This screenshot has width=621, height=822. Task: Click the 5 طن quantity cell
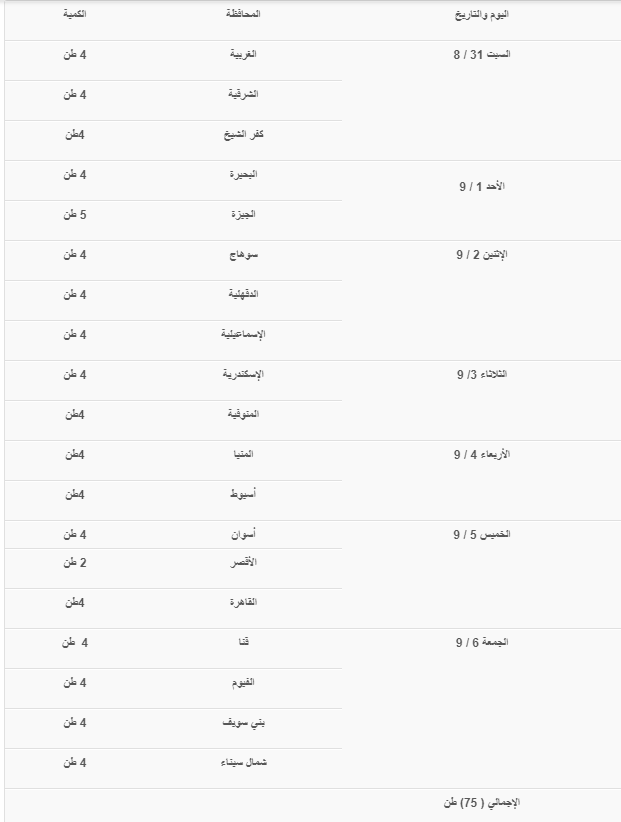click(x=76, y=215)
